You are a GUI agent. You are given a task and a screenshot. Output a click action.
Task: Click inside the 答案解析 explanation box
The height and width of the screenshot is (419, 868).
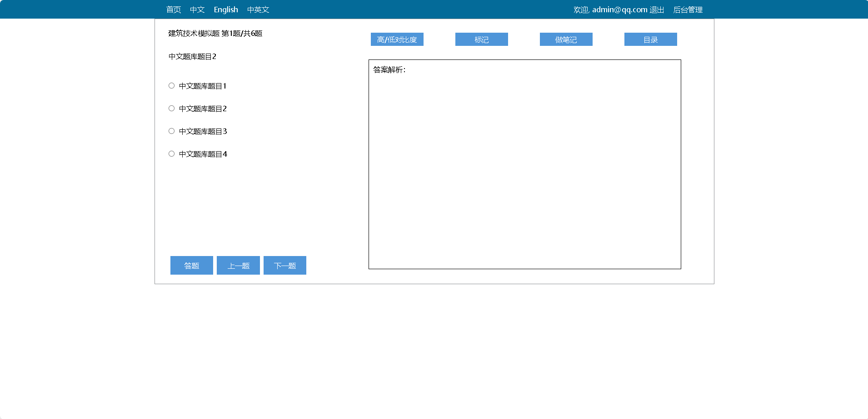pos(525,164)
